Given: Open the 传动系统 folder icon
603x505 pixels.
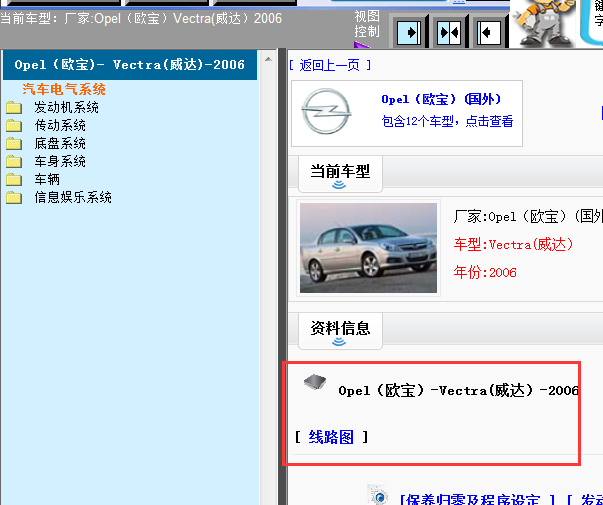Looking at the screenshot, I should [14, 126].
